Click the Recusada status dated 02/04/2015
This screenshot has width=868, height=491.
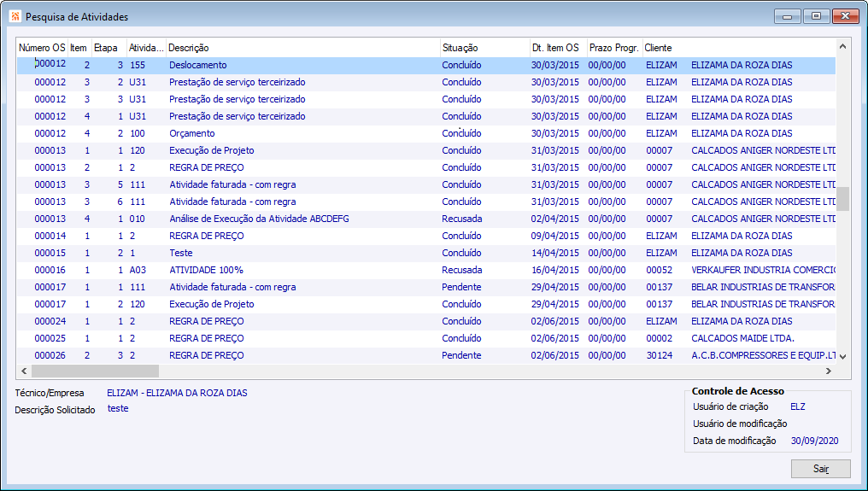click(x=461, y=219)
